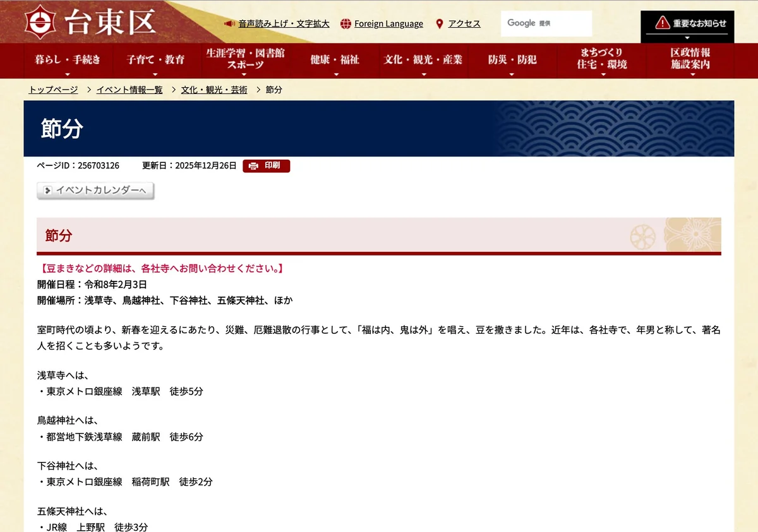Click 稲荷町駅 徒歩2分 access line
This screenshot has height=532, width=758.
pos(125,482)
